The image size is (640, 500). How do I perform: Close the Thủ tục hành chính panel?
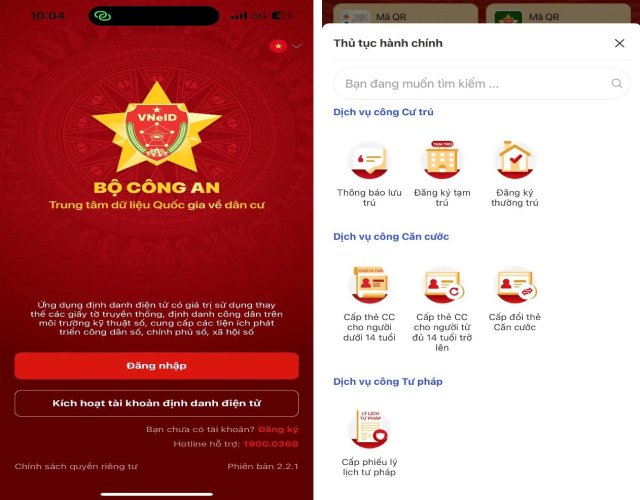pyautogui.click(x=619, y=43)
